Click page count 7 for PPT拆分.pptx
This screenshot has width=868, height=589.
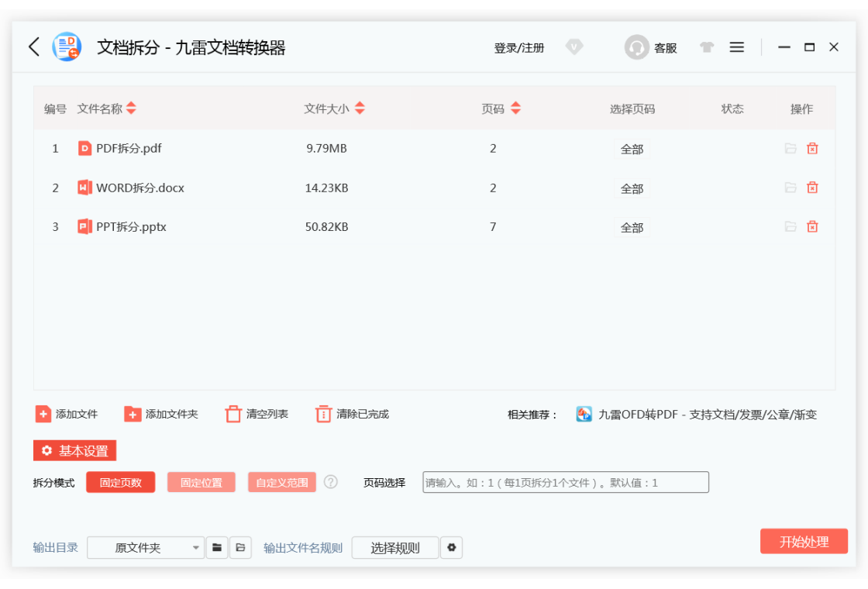pyautogui.click(x=493, y=227)
